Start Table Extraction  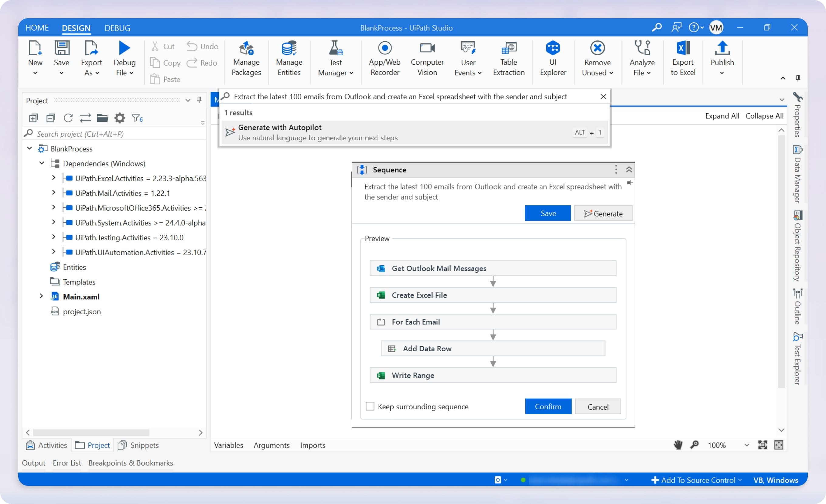point(508,59)
